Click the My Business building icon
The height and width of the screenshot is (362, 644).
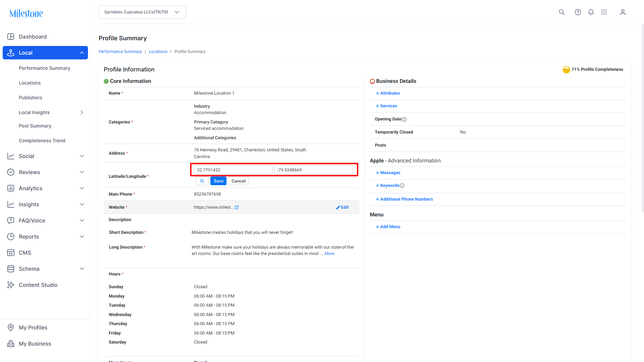pos(11,344)
